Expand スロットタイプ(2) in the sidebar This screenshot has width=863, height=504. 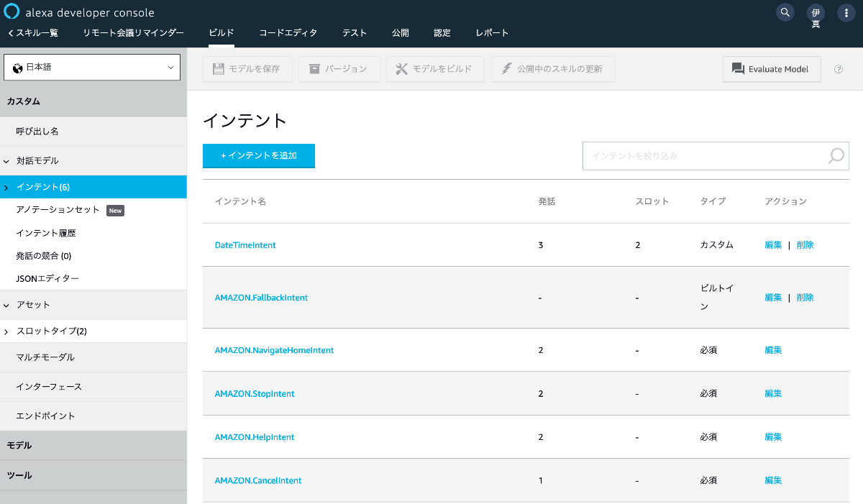point(93,331)
